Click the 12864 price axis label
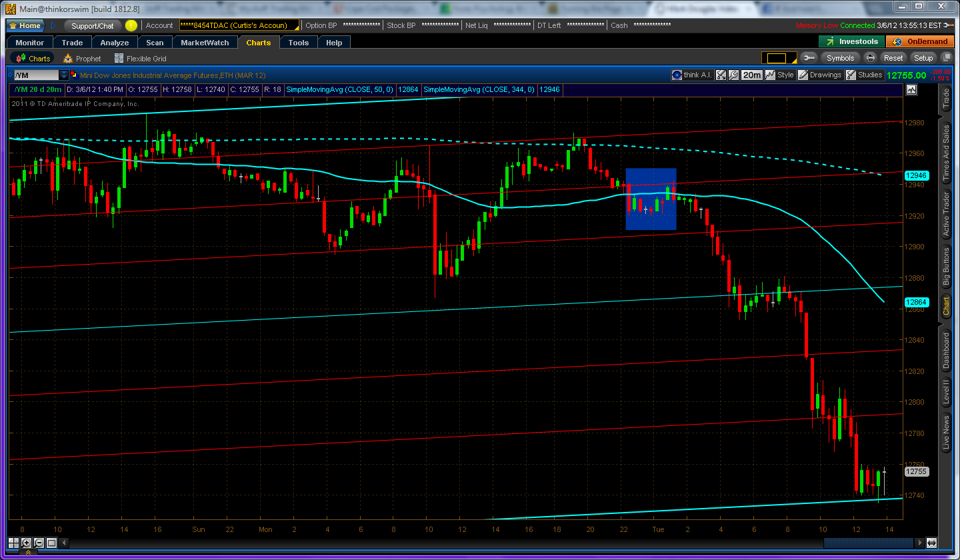 915,302
